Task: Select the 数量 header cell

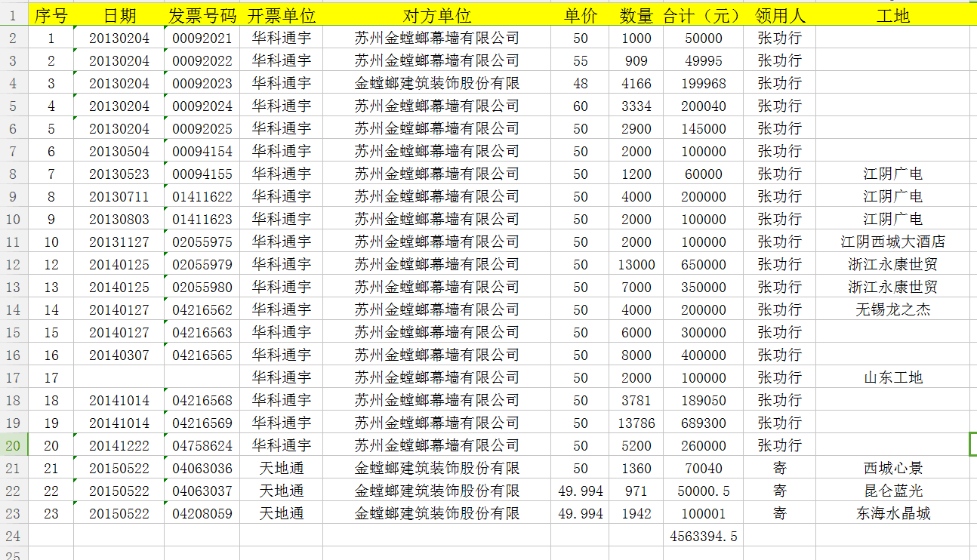Action: [x=636, y=15]
